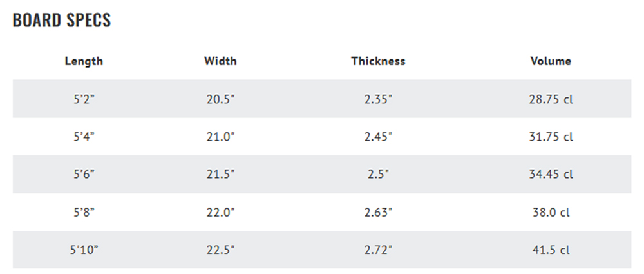Select the Thickness column header
Viewport: 644px width, 274px height.
378,61
